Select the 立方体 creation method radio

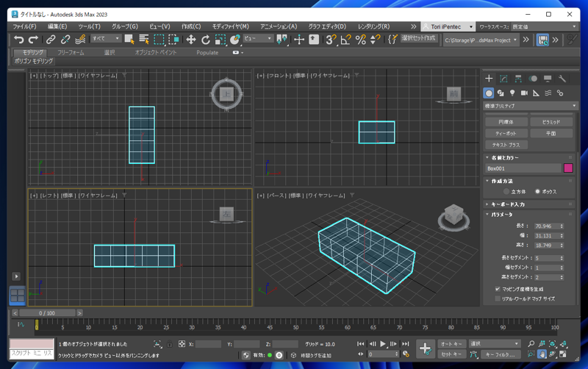pos(506,192)
